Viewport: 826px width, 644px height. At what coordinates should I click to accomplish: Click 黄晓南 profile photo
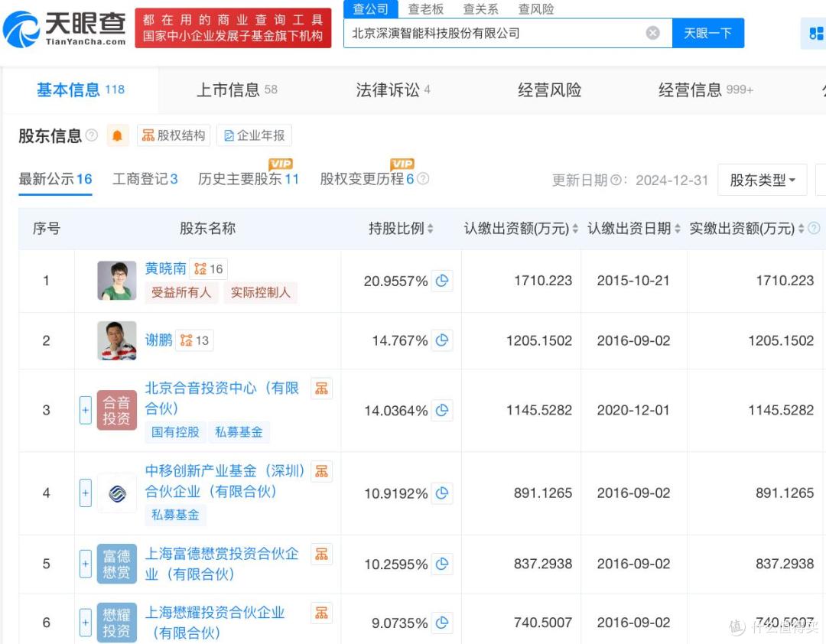tap(117, 281)
